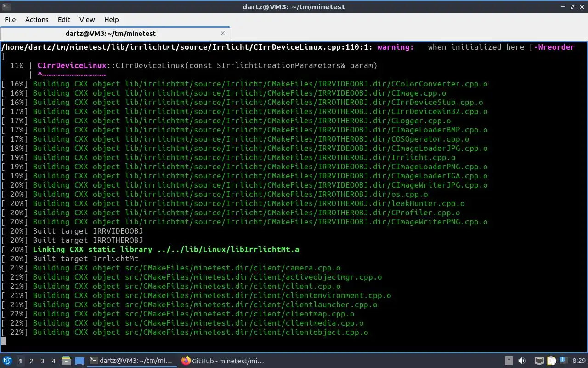This screenshot has height=368, width=588.
Task: Click the COSOperator.cpp.o build line
Action: 235,139
